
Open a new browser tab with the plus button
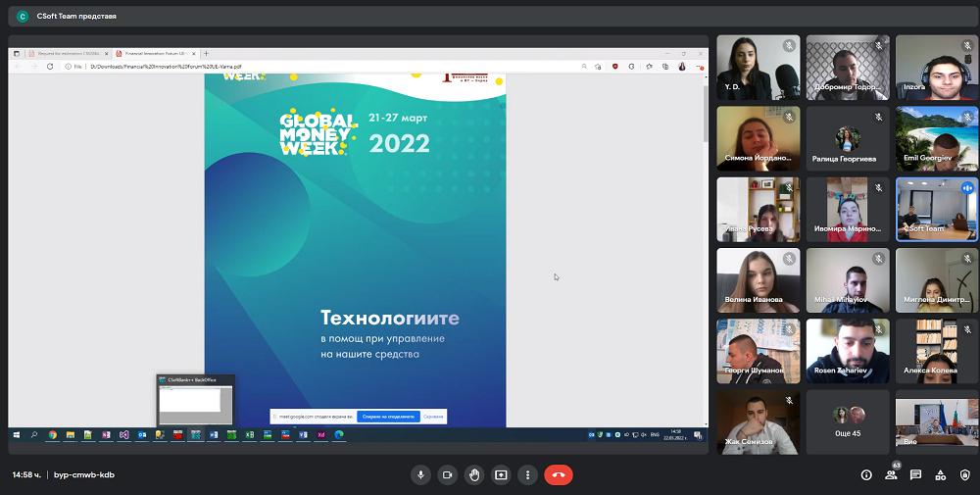point(206,54)
